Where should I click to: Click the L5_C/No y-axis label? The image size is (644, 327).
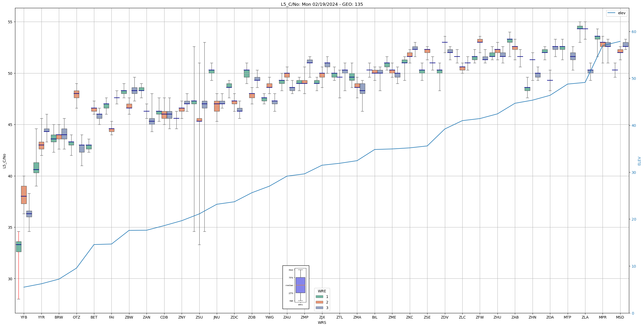click(4, 161)
